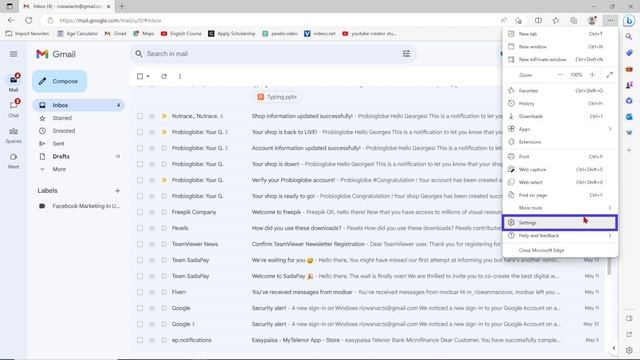Open the Sent folder
This screenshot has height=360, width=640.
pyautogui.click(x=58, y=144)
